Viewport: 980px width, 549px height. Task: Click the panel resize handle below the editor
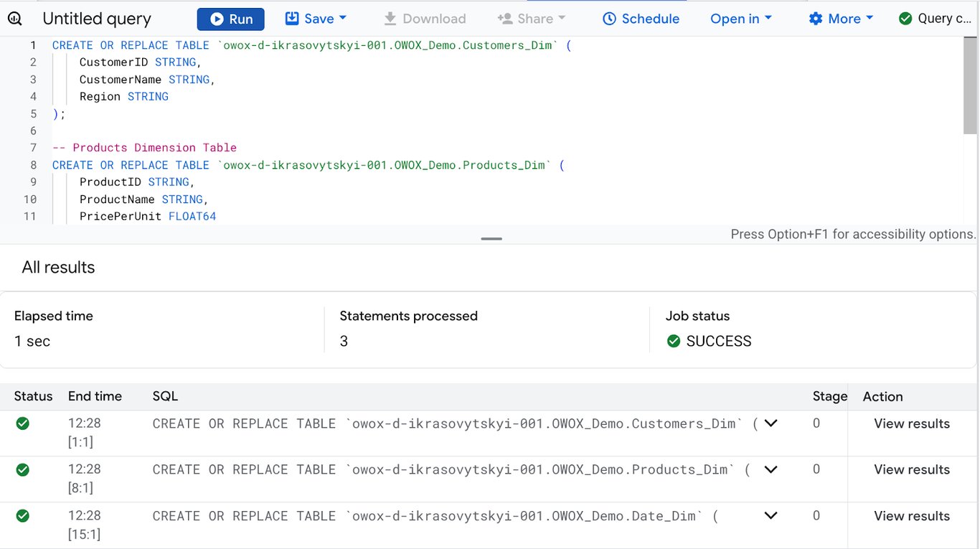pyautogui.click(x=491, y=238)
